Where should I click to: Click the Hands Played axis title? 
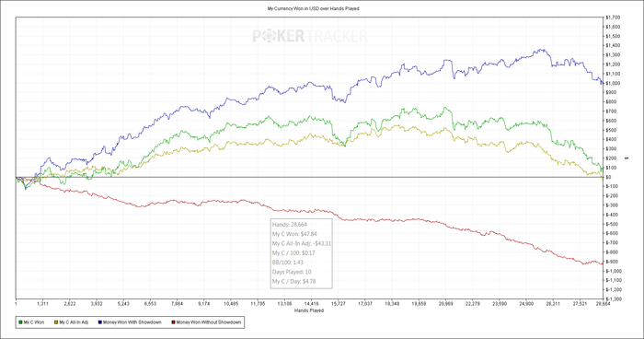309,310
